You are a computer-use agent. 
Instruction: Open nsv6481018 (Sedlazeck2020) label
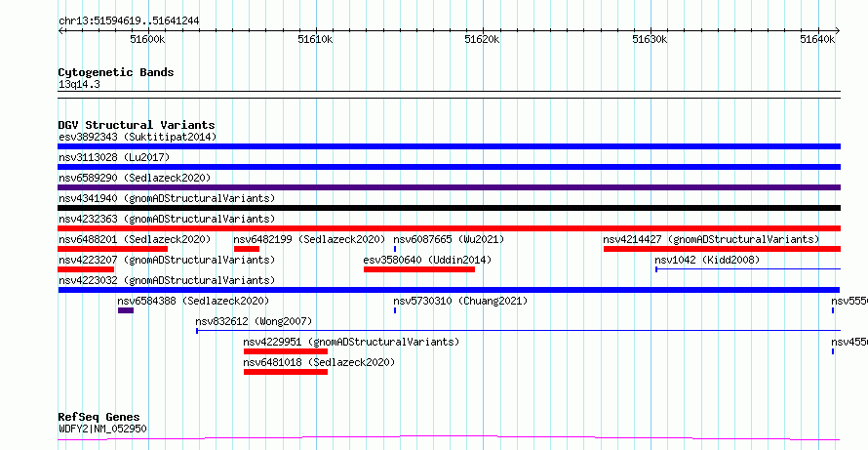point(320,362)
